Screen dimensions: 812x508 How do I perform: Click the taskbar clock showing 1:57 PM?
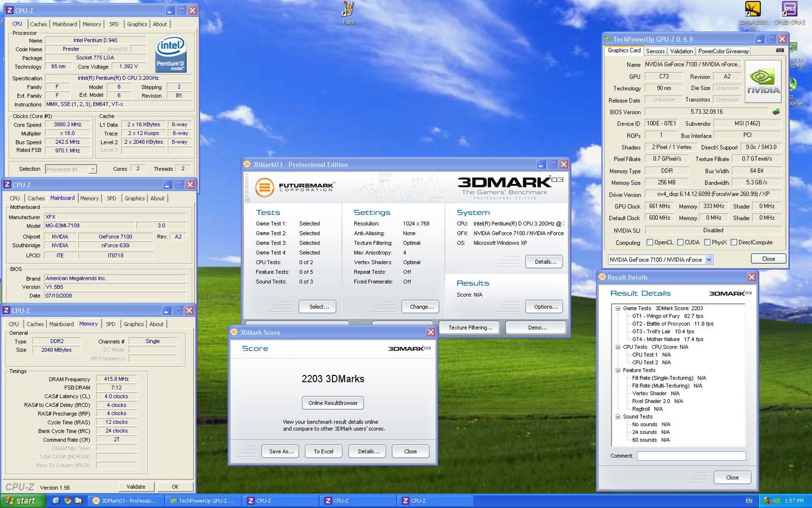(x=794, y=501)
